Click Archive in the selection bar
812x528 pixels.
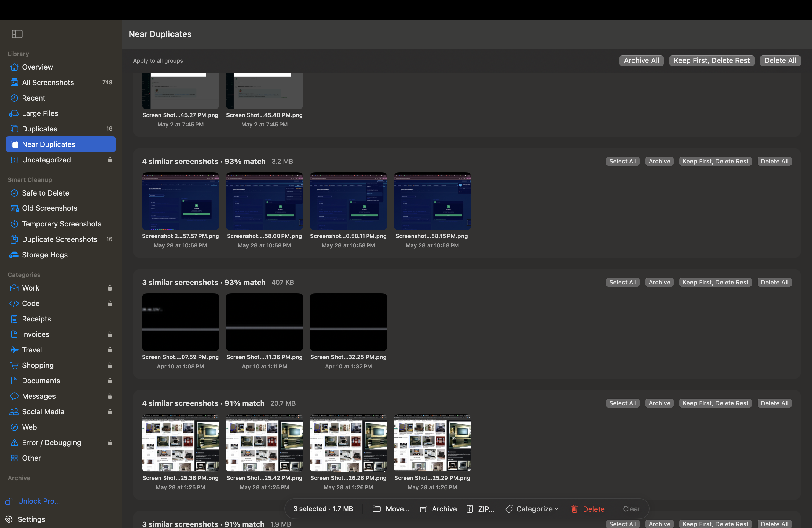pos(438,509)
